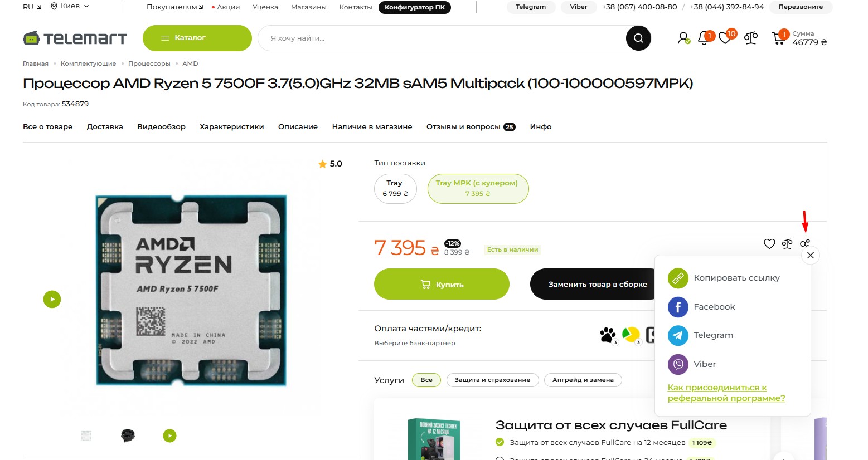The width and height of the screenshot is (868, 460).
Task: Open the user account icon
Action: [x=683, y=38]
